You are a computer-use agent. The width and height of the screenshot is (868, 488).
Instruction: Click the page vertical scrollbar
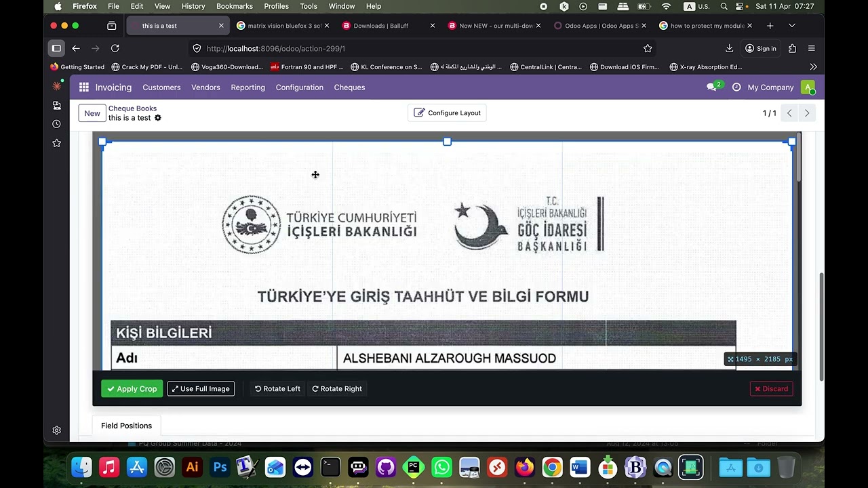tap(821, 325)
